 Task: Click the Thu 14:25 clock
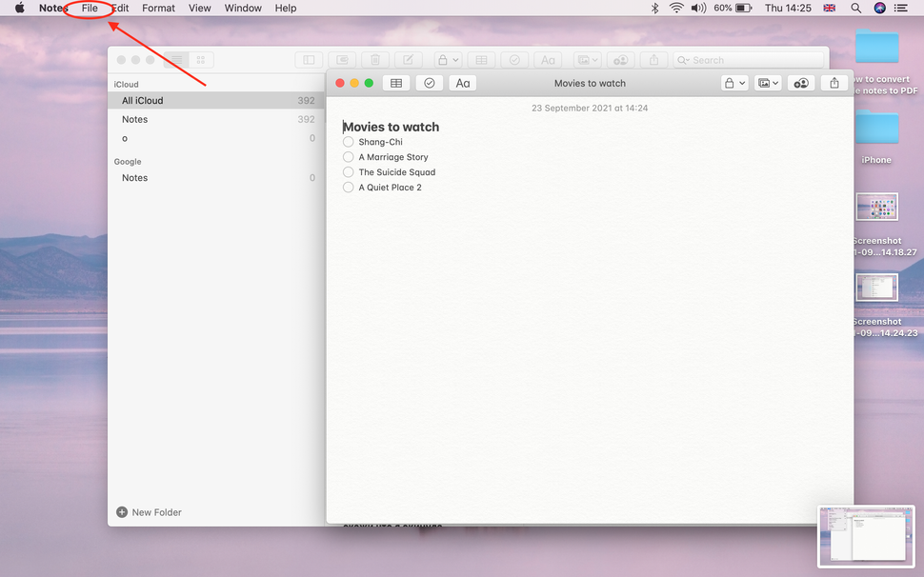(788, 9)
